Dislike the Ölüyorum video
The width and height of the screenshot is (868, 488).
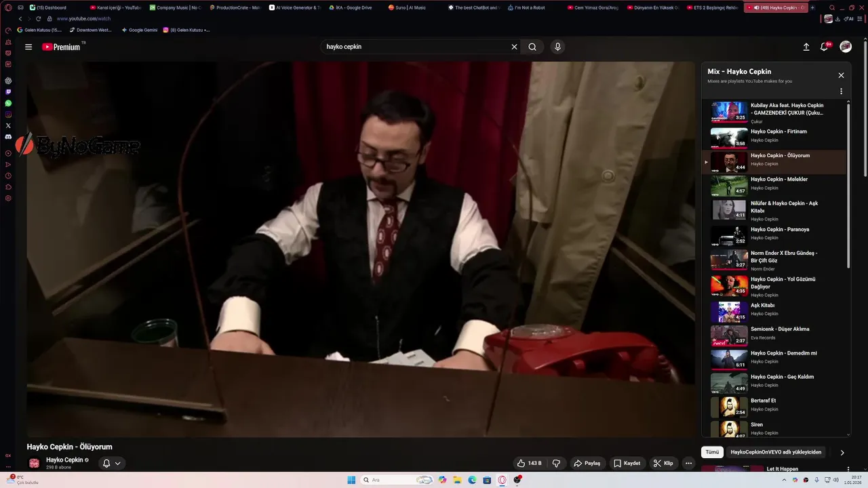(x=556, y=463)
